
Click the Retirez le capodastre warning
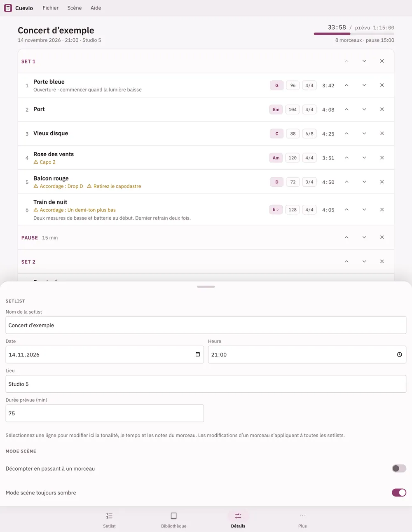point(114,186)
